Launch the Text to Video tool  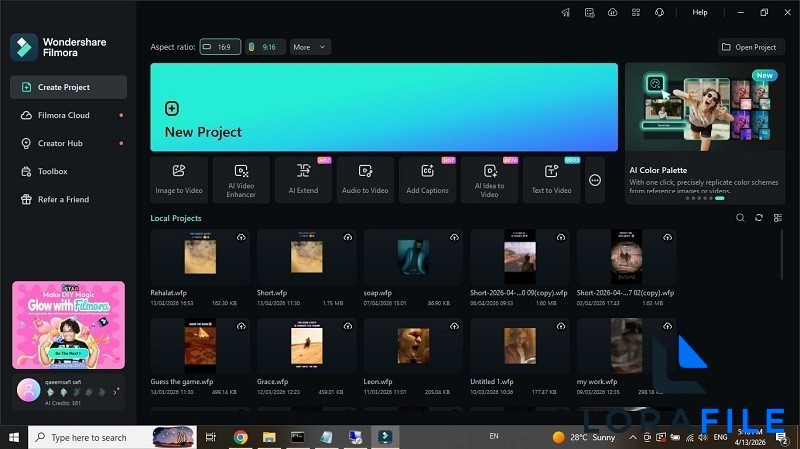point(552,180)
